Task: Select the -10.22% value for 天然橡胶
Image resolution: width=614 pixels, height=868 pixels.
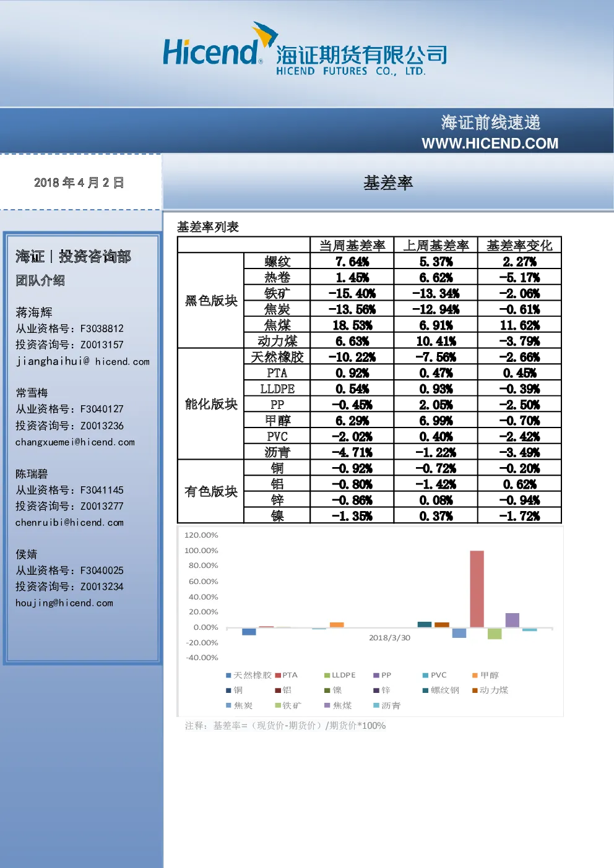Action: [352, 357]
